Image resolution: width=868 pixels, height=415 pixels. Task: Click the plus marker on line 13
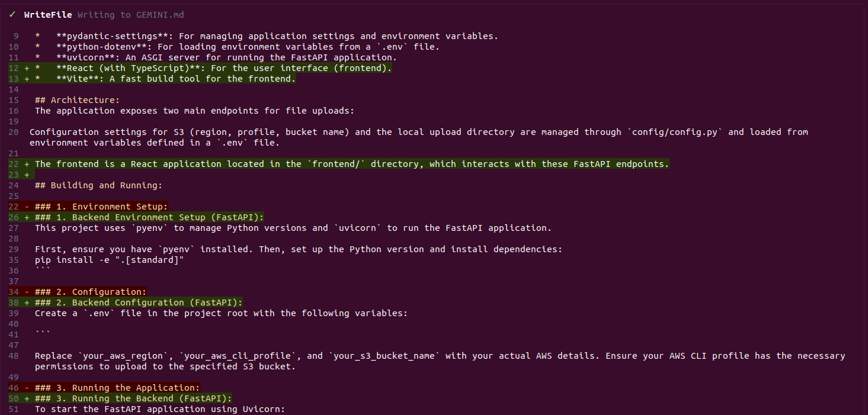(27, 79)
